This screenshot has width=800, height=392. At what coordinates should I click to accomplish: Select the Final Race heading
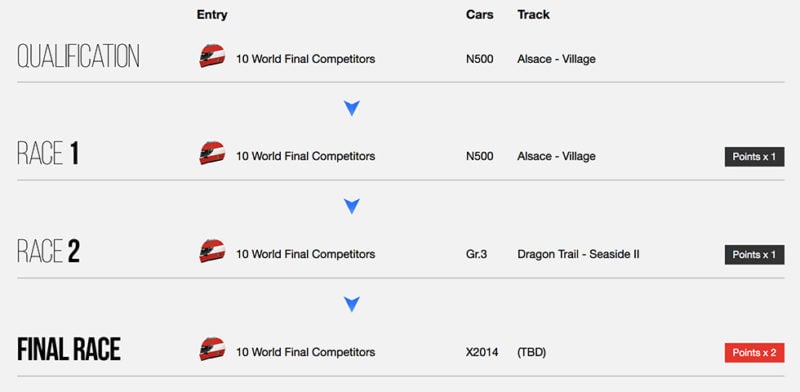(x=69, y=349)
